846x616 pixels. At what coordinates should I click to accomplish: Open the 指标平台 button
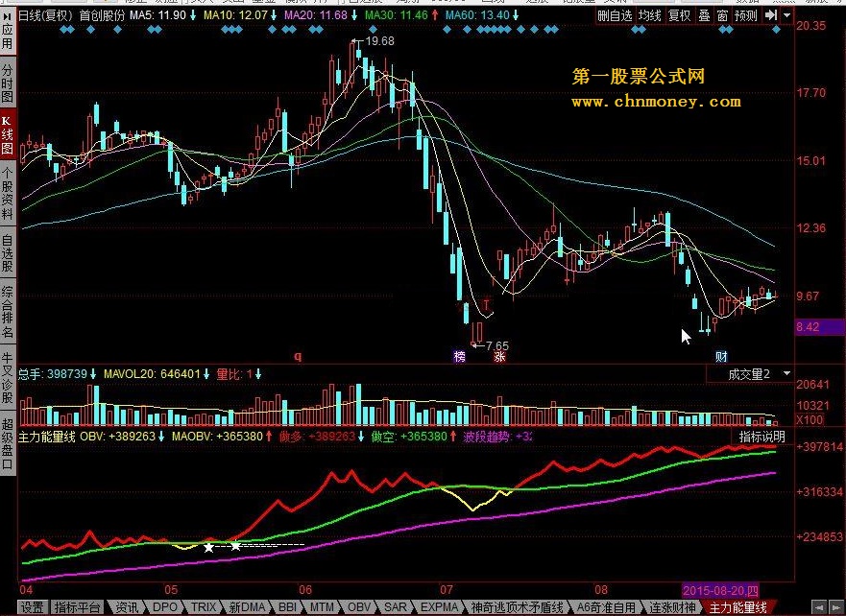[x=77, y=607]
